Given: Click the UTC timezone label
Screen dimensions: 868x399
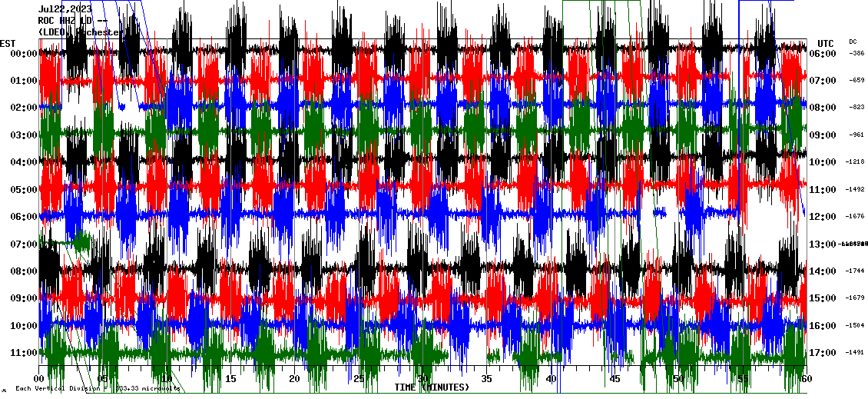Looking at the screenshot, I should pos(825,43).
